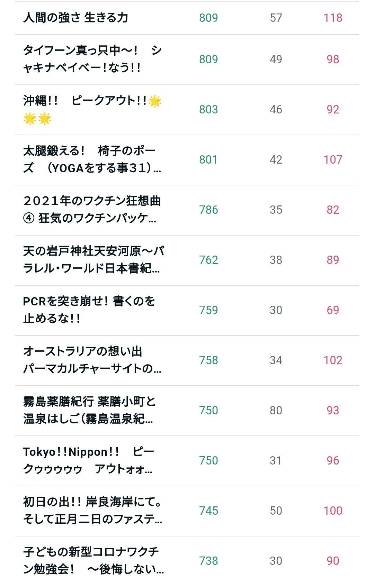
Task: Select the 118 likes count
Action: click(x=333, y=18)
